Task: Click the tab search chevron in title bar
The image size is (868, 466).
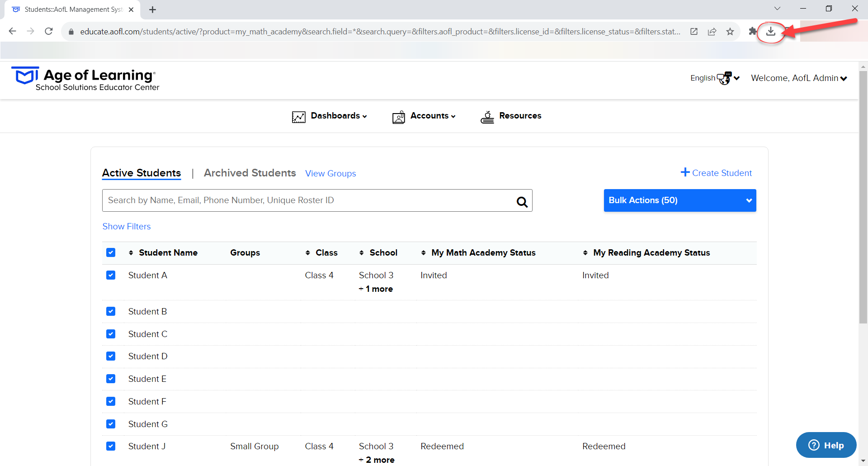Action: tap(777, 9)
